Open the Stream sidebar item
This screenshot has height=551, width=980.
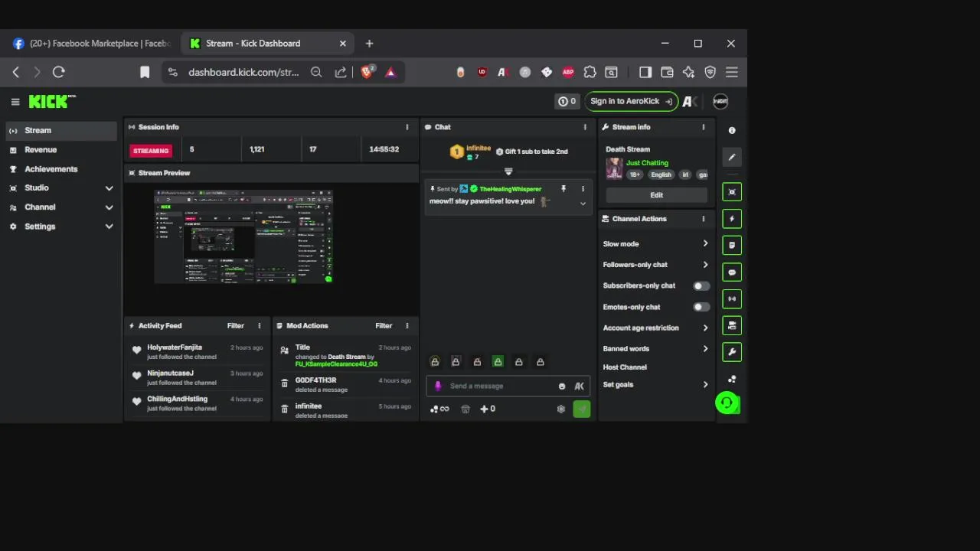click(x=61, y=130)
